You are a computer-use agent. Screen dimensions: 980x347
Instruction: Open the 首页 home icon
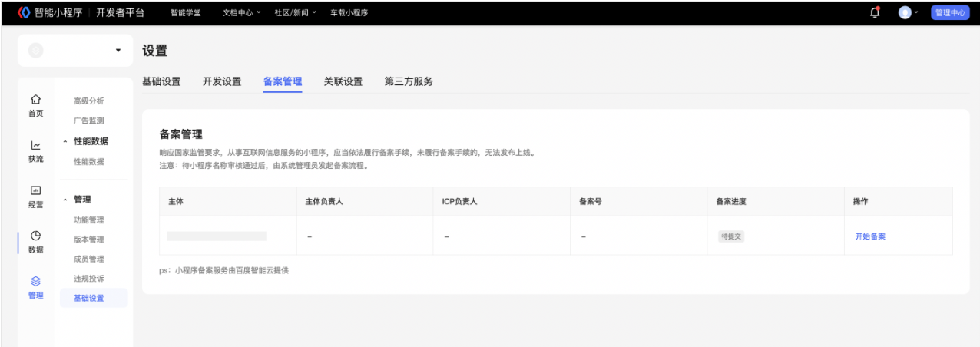pos(35,100)
